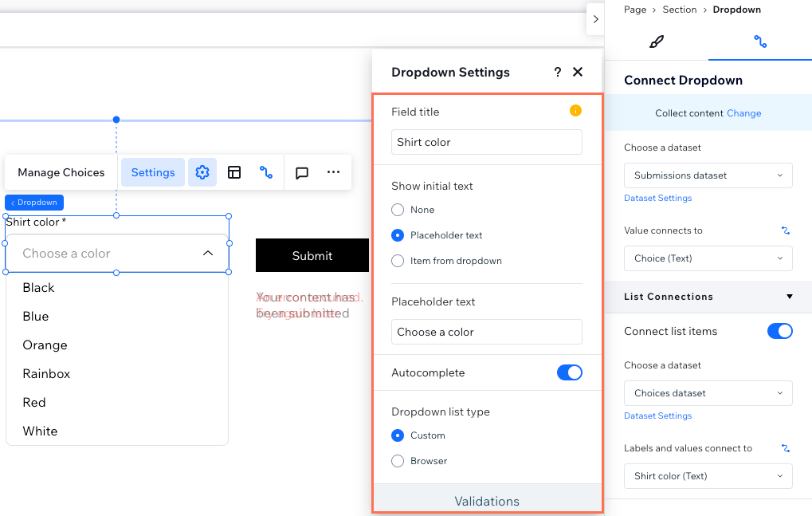812x516 pixels.
Task: Switch to the connect data tab icon
Action: pyautogui.click(x=760, y=41)
